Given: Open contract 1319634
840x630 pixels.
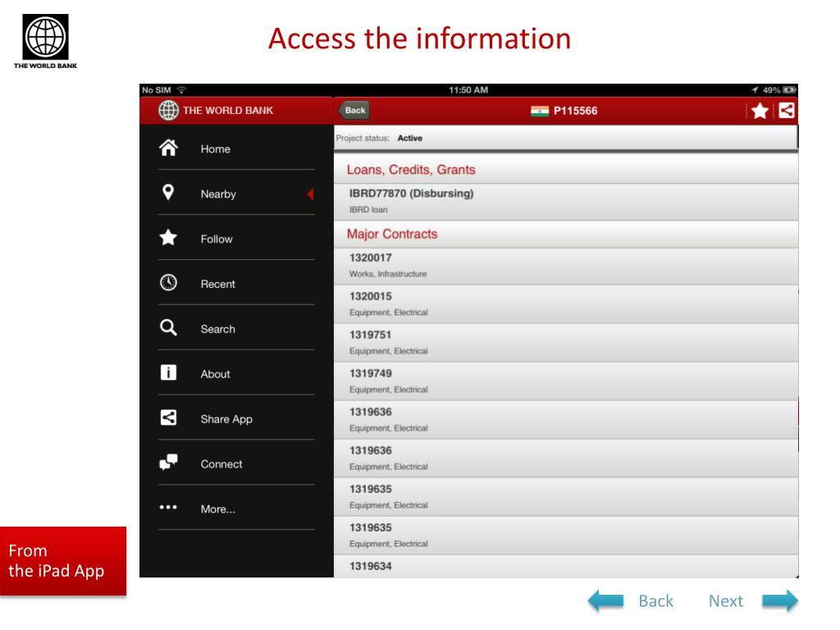Looking at the screenshot, I should 566,567.
